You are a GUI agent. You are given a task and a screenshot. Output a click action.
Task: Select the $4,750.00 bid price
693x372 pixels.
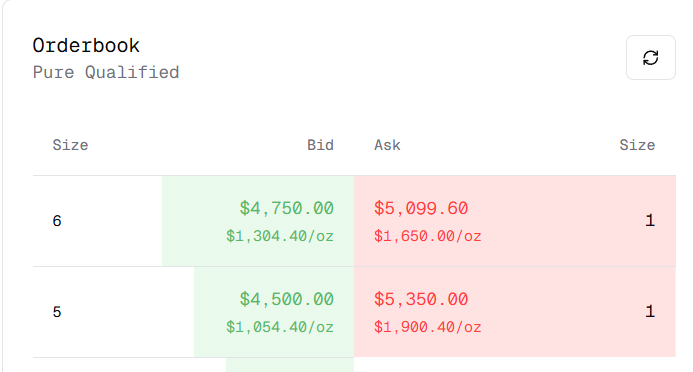[x=286, y=208]
